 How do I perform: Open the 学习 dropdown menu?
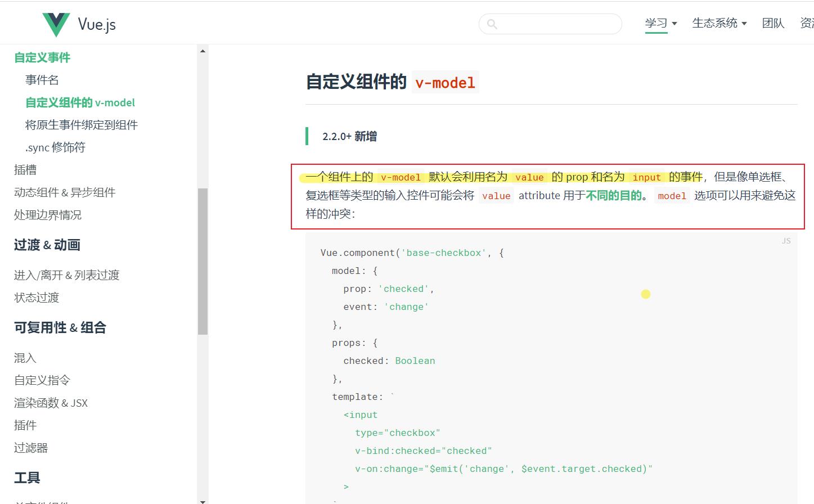(661, 23)
